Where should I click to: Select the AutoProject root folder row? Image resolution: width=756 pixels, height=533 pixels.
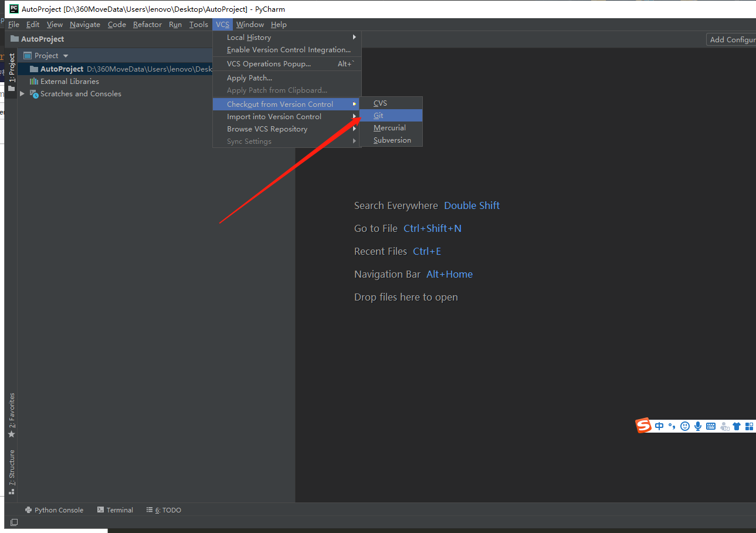point(115,69)
